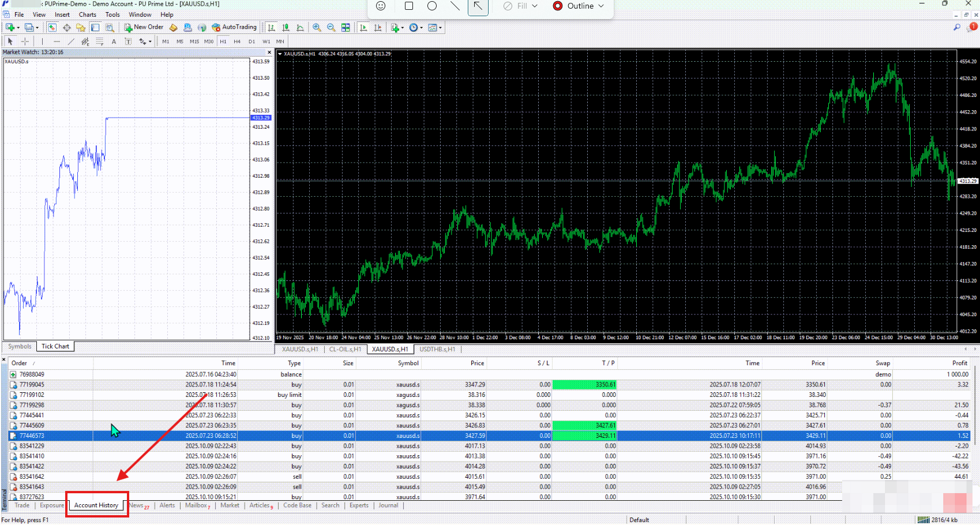Switch chart to candlesticks style

286,27
